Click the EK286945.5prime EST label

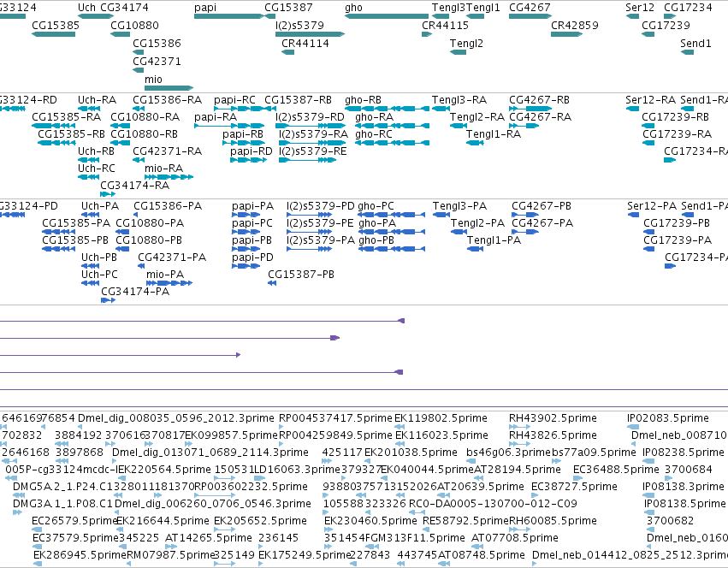pos(80,555)
